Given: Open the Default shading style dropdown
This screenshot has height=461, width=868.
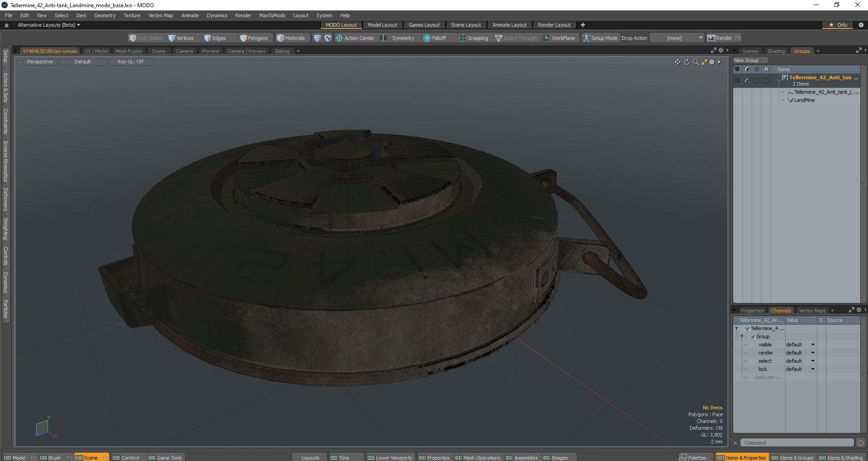Looking at the screenshot, I should [x=83, y=62].
